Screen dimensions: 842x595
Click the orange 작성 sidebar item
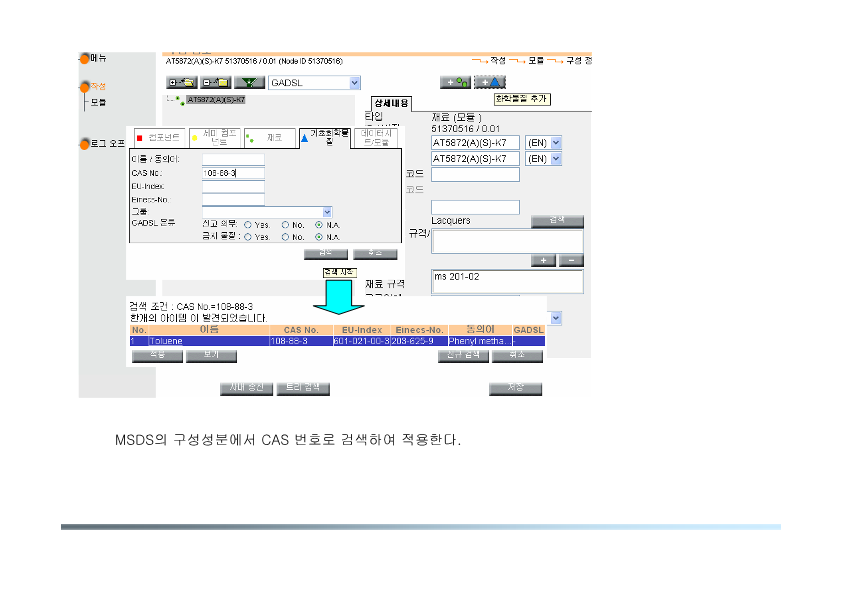click(98, 86)
